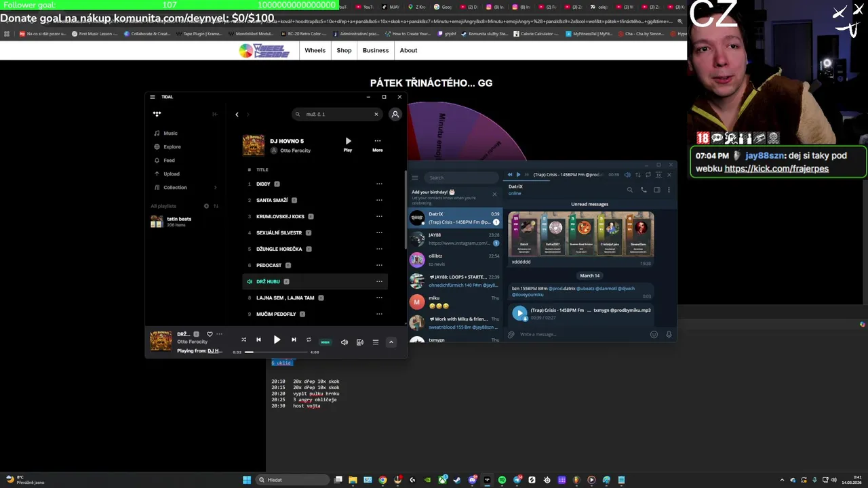Screen dimensions: 868x488
Task: Close the Telegram audio player bar
Action: pyautogui.click(x=669, y=175)
